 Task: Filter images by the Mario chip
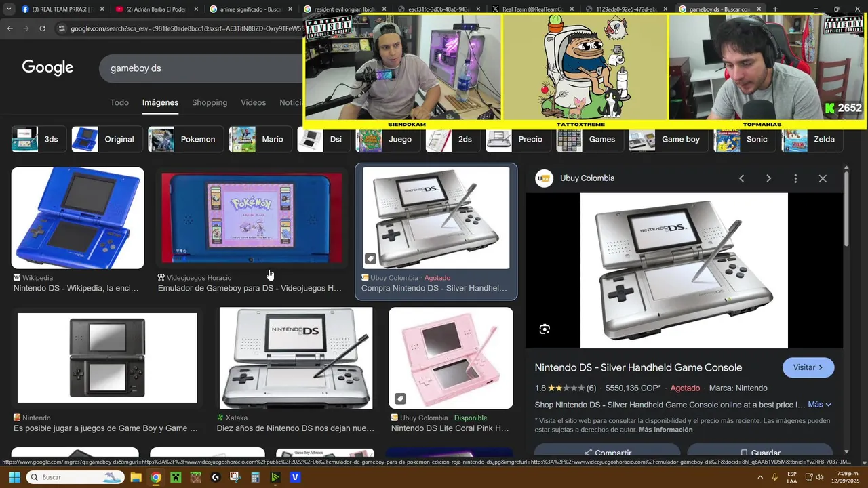[x=260, y=139]
